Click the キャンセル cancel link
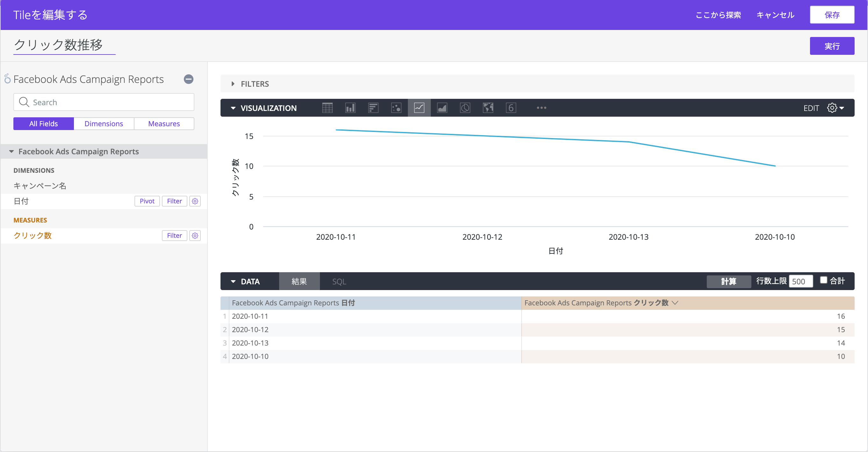Screen dimensions: 868x452 point(775,15)
